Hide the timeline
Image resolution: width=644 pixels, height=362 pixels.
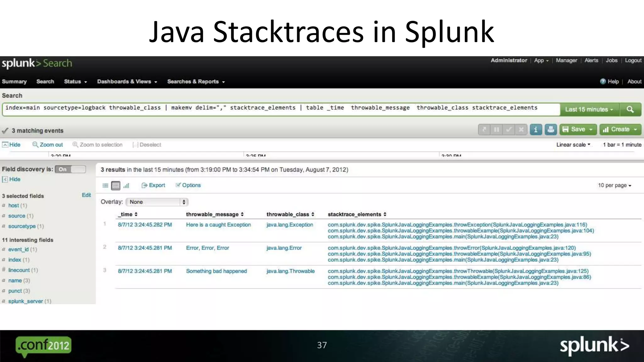11,145
